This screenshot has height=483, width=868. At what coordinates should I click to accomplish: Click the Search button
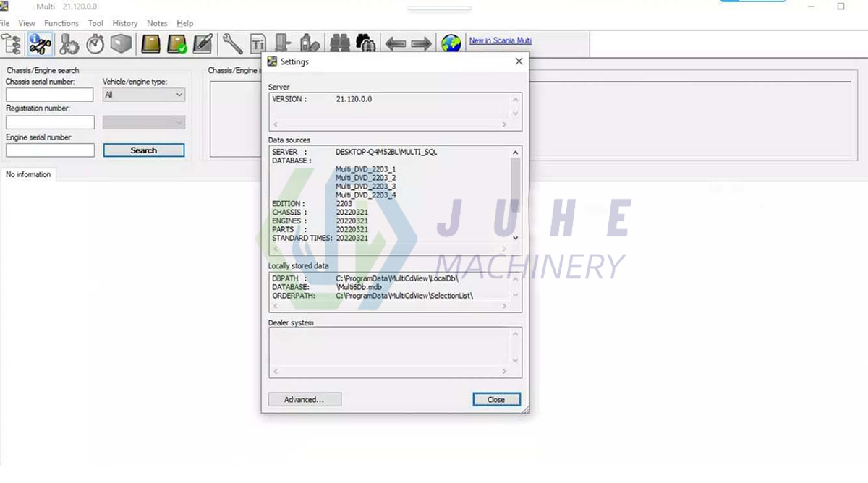click(143, 150)
